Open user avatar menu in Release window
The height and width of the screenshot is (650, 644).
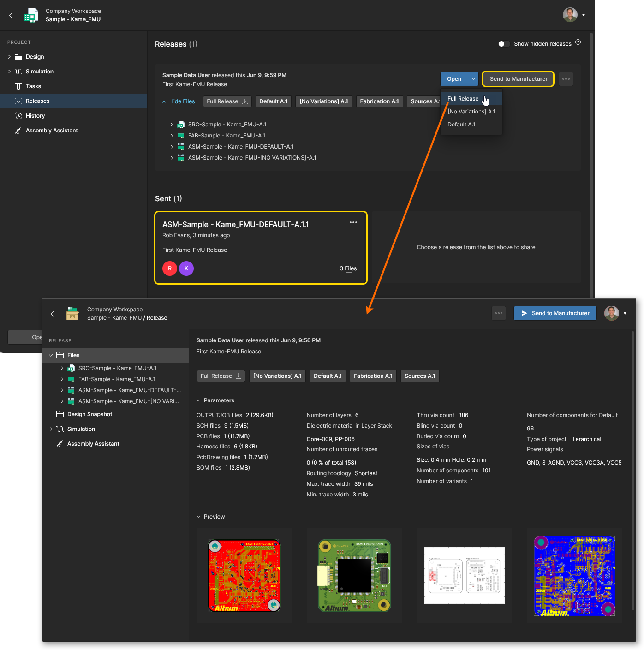click(x=616, y=313)
